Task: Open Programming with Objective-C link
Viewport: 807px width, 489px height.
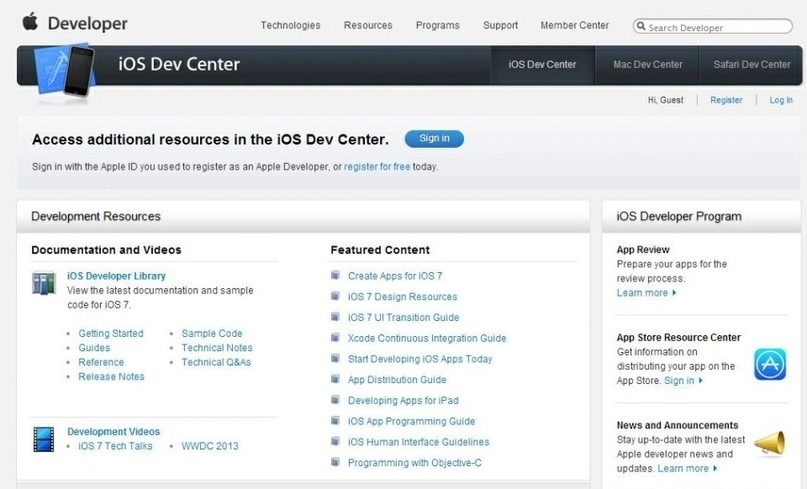Action: (415, 463)
